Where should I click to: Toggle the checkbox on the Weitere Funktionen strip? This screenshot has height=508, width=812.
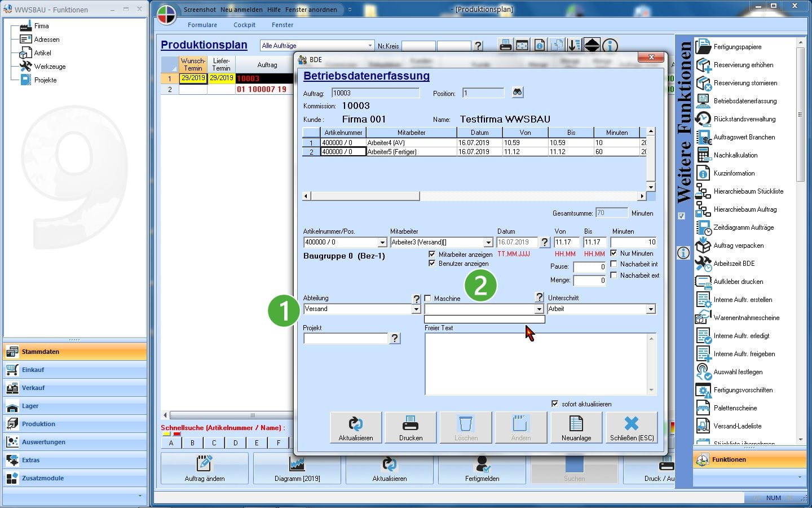[681, 216]
